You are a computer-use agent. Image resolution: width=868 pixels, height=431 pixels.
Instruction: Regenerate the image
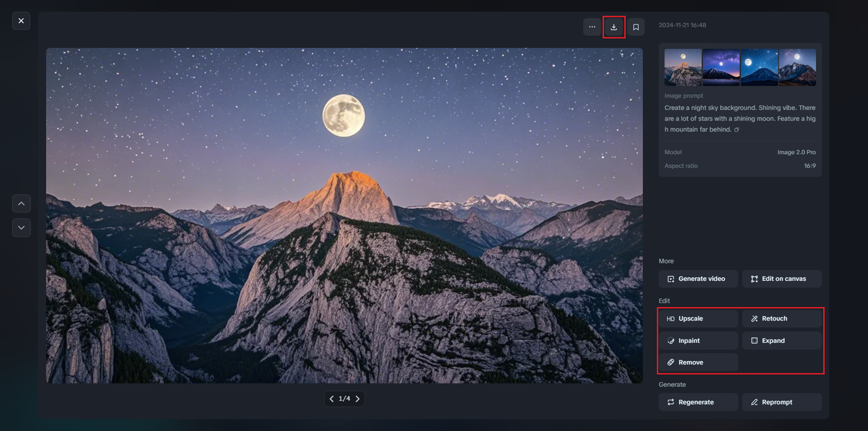(698, 402)
